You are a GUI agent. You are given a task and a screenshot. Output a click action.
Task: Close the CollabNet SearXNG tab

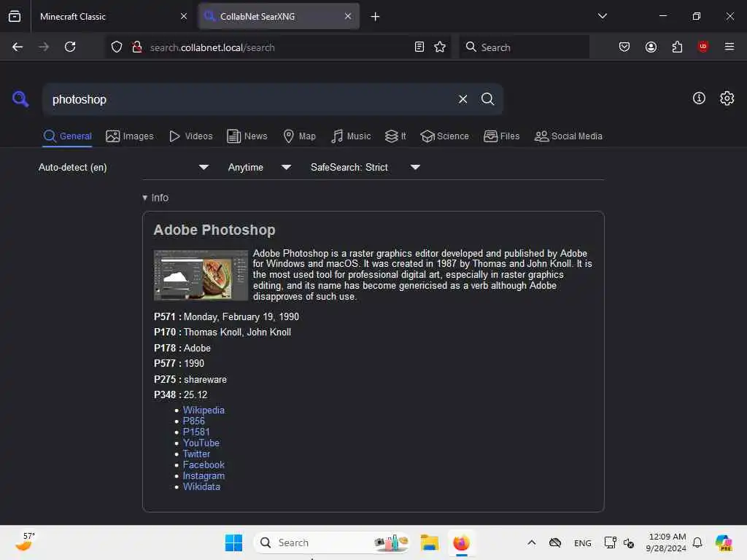[x=348, y=16]
